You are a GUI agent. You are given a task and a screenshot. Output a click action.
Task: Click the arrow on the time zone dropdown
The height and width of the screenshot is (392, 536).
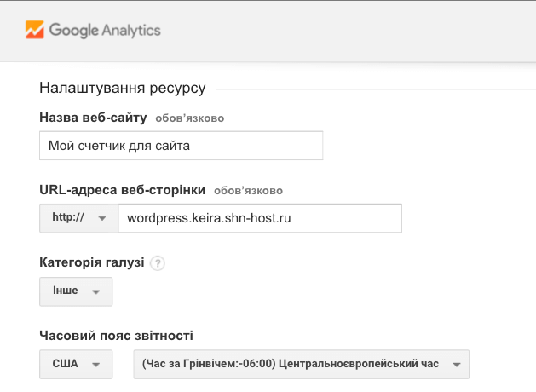[457, 365]
